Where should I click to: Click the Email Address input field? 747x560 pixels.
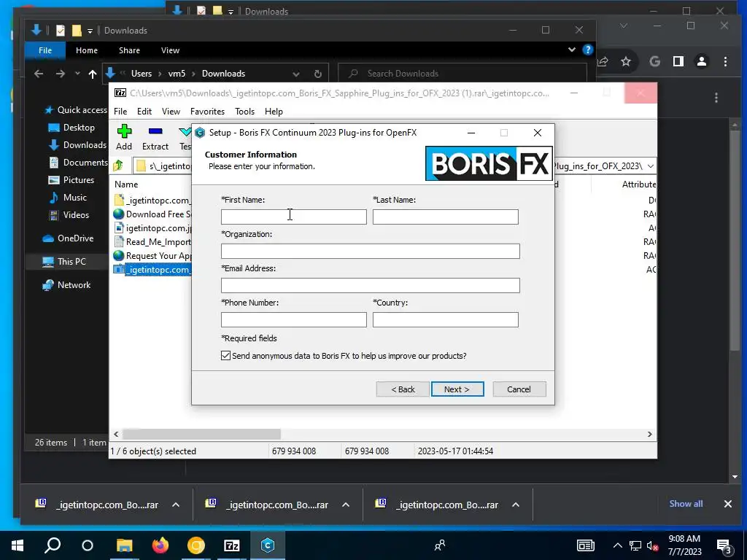click(370, 285)
